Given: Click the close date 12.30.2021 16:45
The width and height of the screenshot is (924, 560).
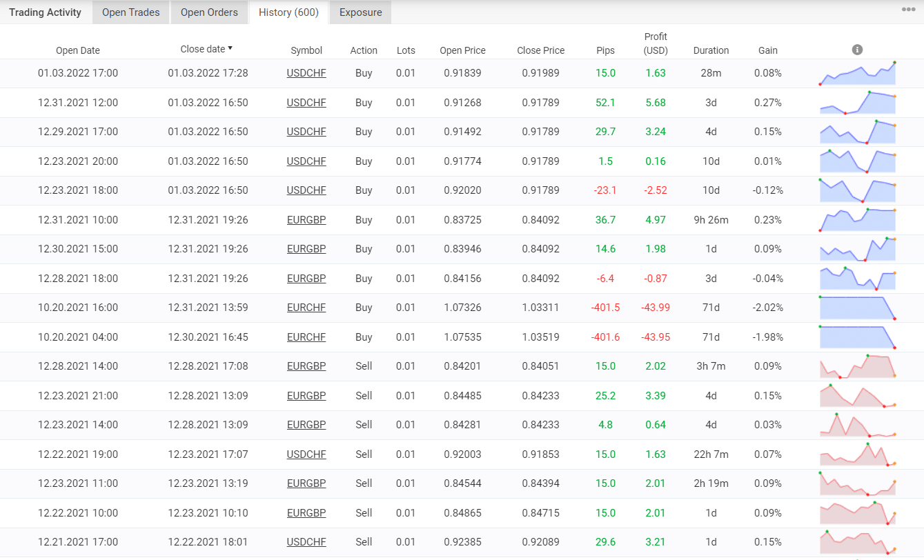Looking at the screenshot, I should click(x=208, y=337).
